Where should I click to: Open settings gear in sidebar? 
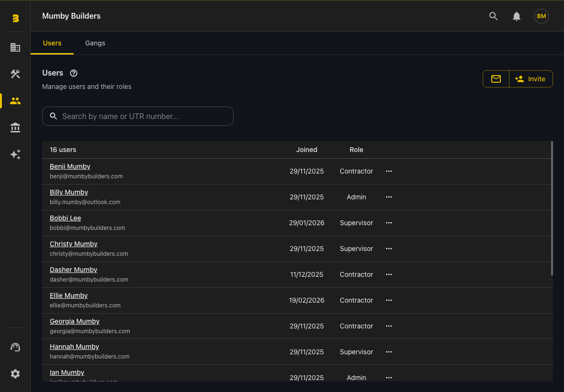15,374
